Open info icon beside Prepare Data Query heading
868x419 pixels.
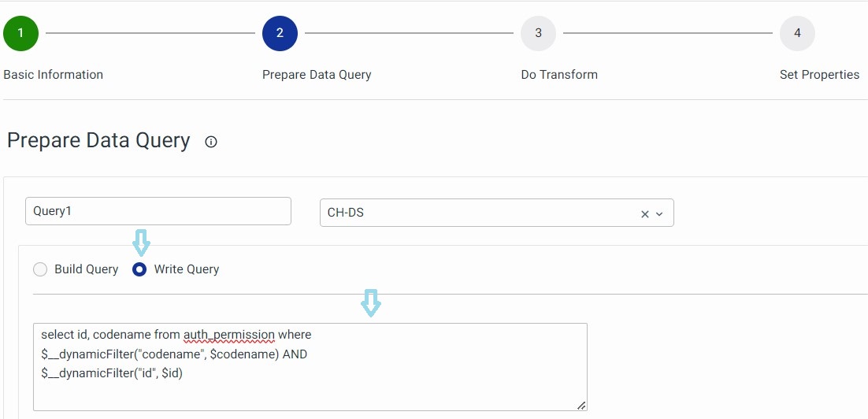click(211, 143)
